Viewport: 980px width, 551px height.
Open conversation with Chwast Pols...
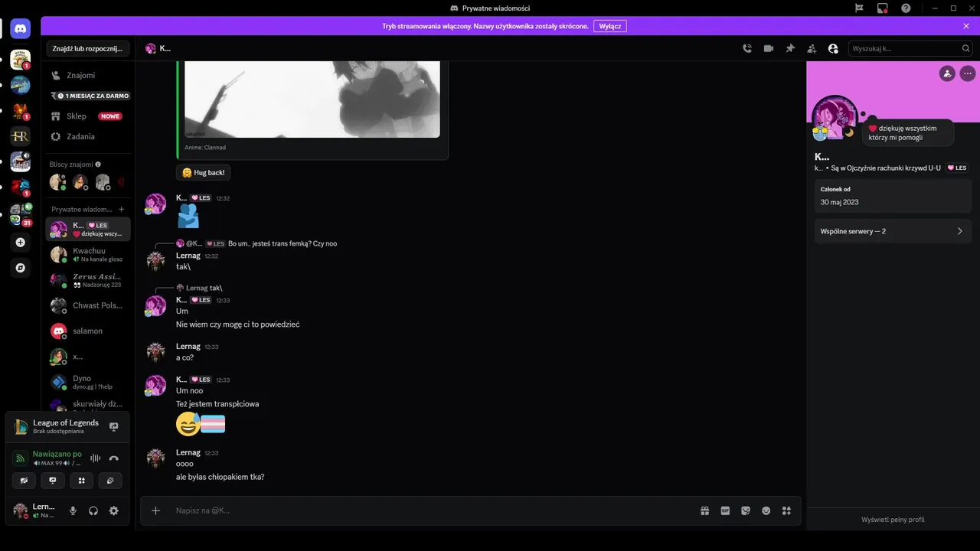coord(87,305)
